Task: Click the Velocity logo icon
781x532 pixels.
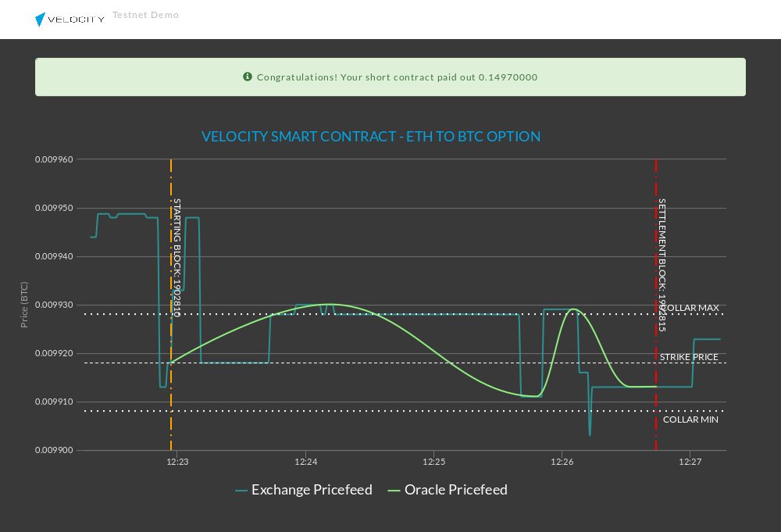Action: click(x=41, y=20)
